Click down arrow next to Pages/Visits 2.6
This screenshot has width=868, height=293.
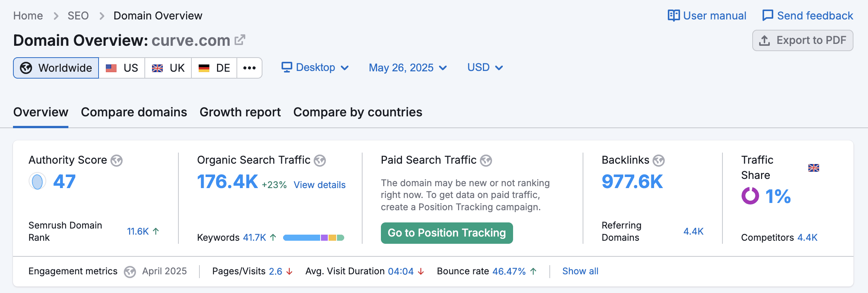[x=290, y=271]
